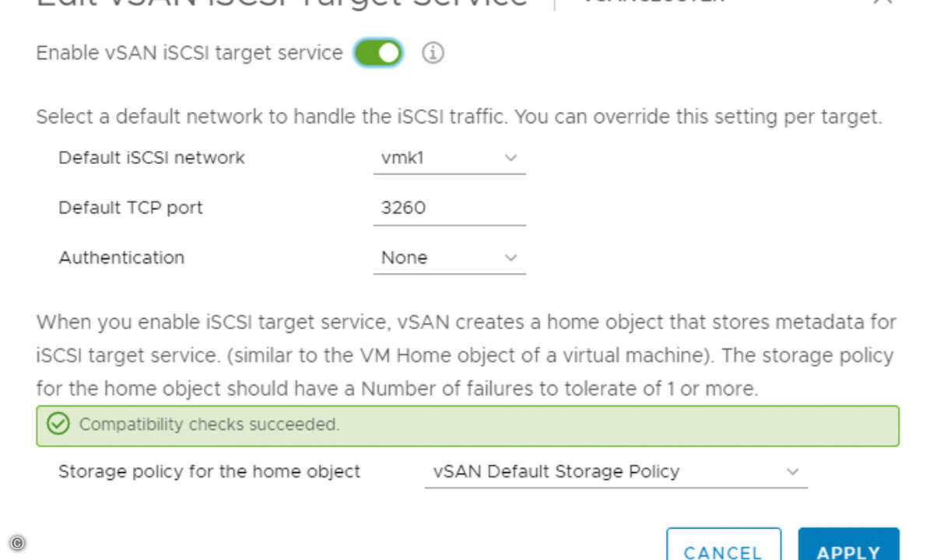Image resolution: width=933 pixels, height=560 pixels.
Task: Disable the vSAN iSCSI target service toggle
Action: click(x=378, y=53)
